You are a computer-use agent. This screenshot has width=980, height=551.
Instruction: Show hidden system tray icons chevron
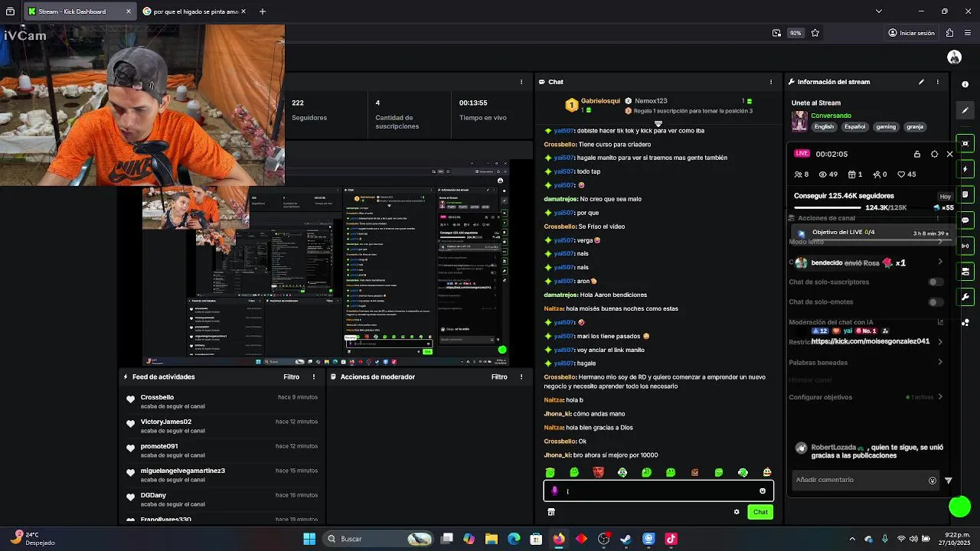pos(852,539)
